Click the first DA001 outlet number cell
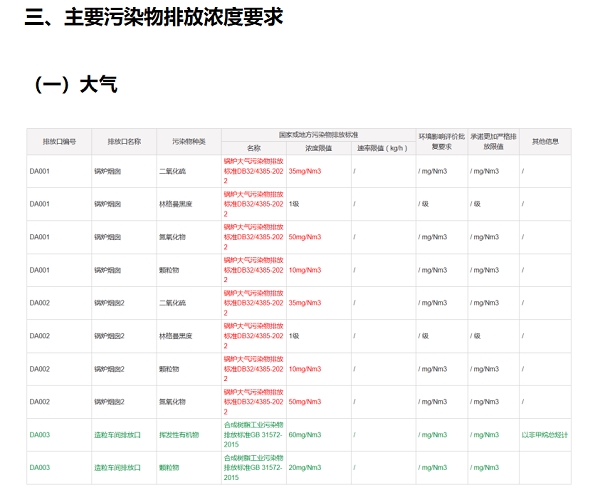Screen dimensions: 600x495 40,171
